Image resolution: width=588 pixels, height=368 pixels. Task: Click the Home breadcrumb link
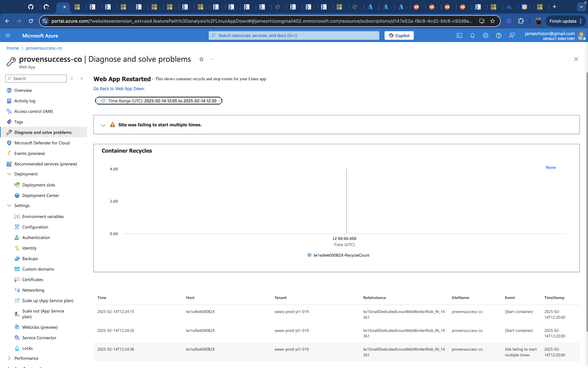point(13,48)
